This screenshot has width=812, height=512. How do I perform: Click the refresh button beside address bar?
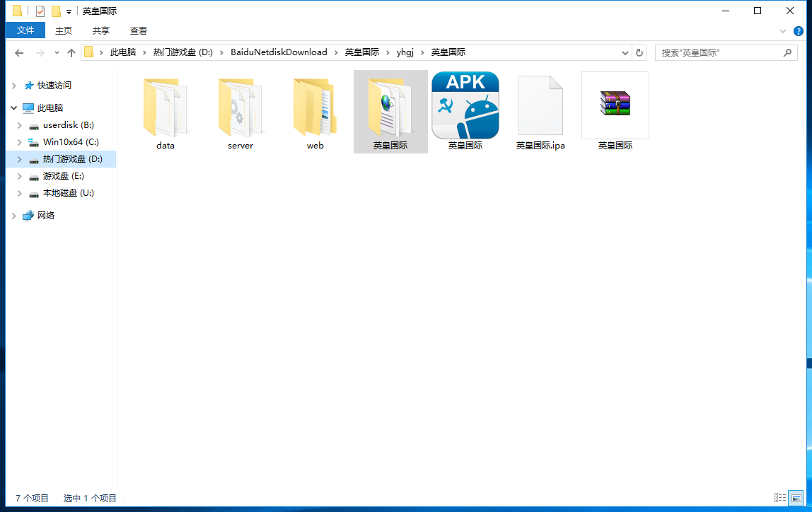(639, 53)
